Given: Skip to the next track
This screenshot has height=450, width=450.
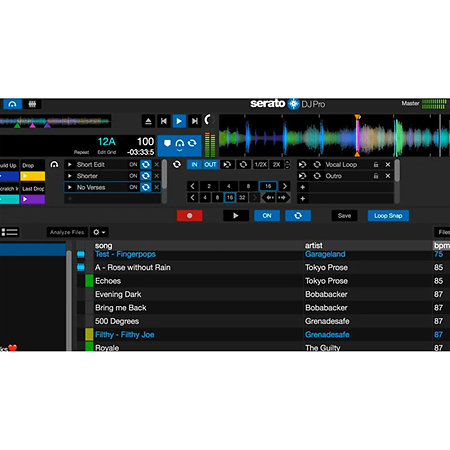Looking at the screenshot, I should [195, 121].
